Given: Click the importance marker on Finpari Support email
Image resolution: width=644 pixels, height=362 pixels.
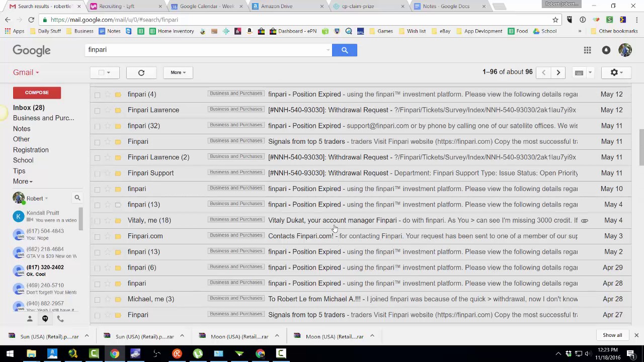Looking at the screenshot, I should [x=118, y=173].
